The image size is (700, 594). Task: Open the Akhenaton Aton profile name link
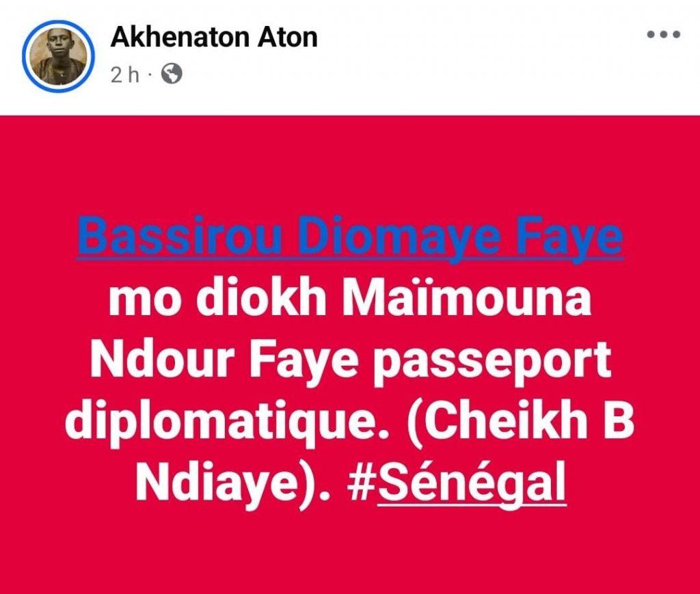pos(214,37)
